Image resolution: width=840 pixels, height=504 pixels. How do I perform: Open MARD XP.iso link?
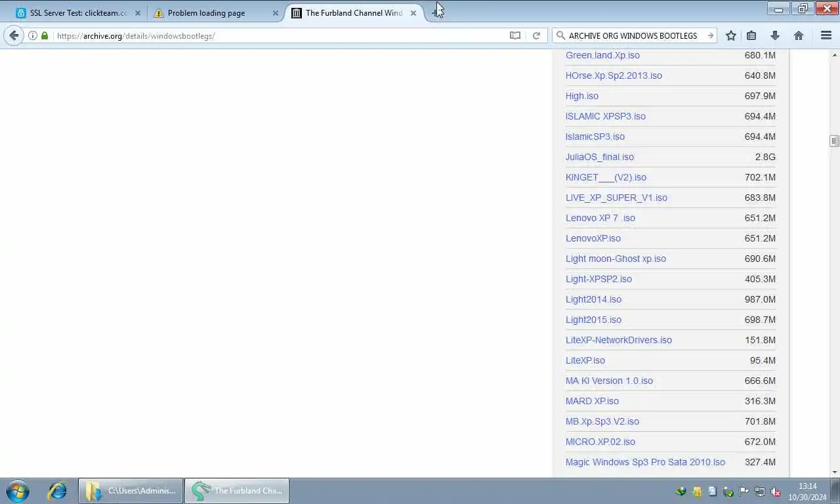coord(592,401)
